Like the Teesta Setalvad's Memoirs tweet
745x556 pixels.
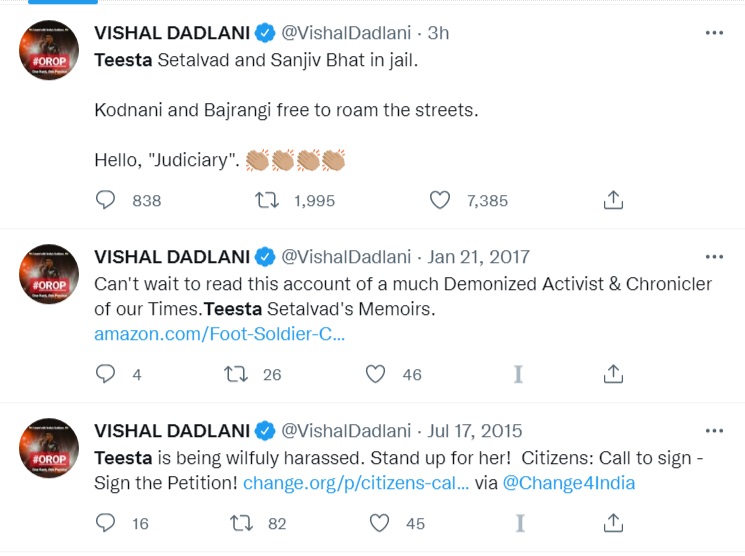coord(376,374)
